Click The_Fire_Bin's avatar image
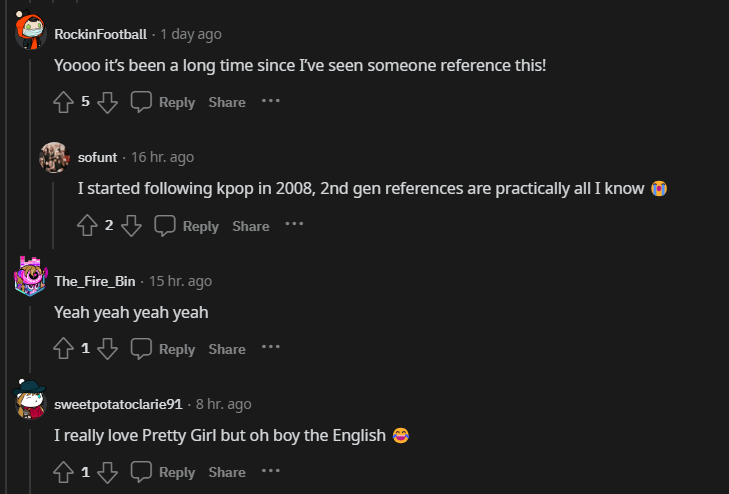This screenshot has height=494, width=729. tap(31, 276)
